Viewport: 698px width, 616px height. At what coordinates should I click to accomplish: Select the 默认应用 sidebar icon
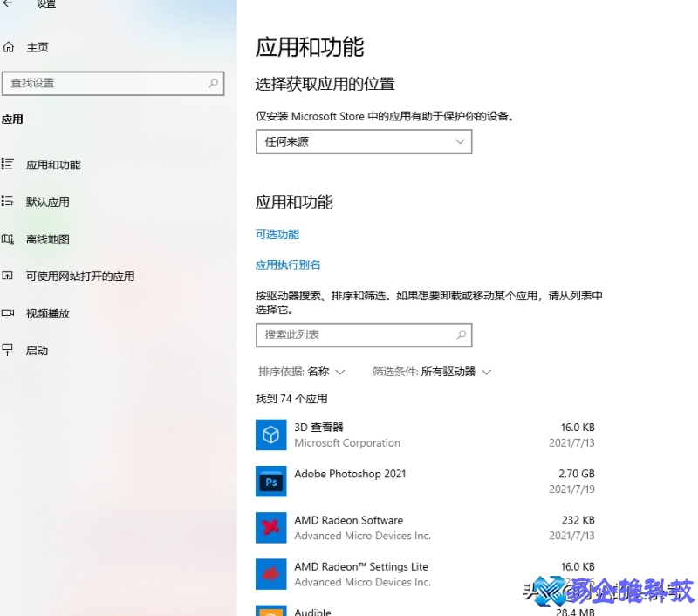[x=8, y=202]
